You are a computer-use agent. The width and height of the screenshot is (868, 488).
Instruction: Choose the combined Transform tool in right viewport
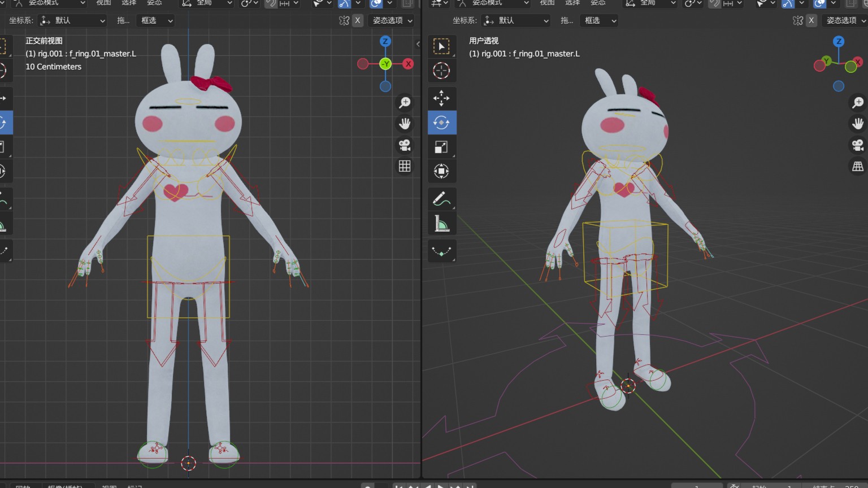[441, 171]
